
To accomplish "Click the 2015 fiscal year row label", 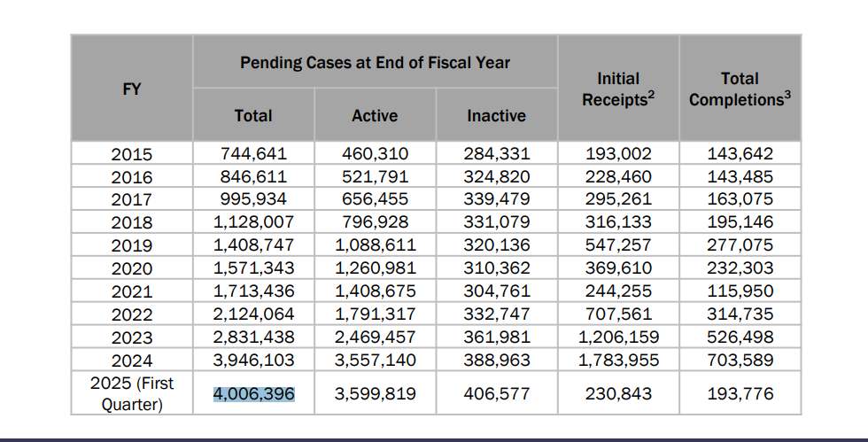I will [132, 154].
